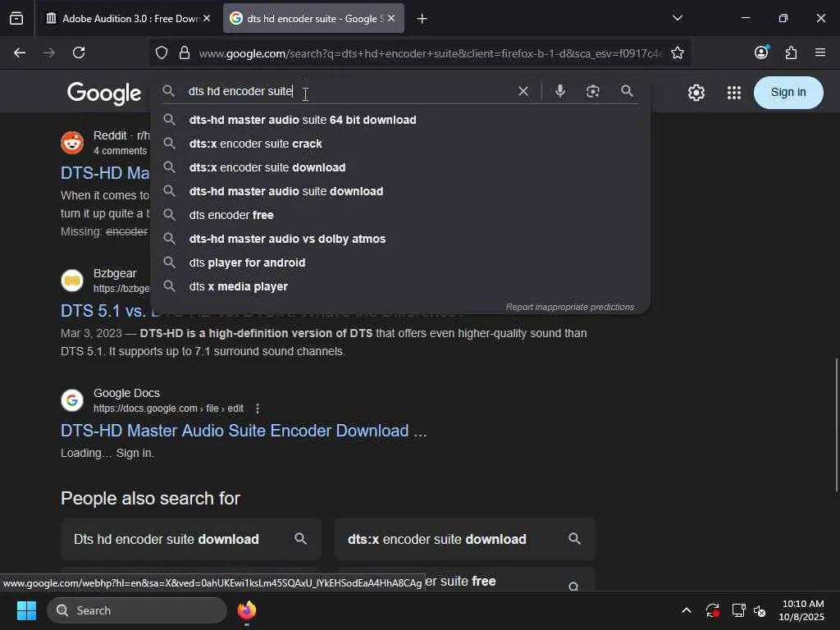Open Firefox from the taskbar

point(246,610)
